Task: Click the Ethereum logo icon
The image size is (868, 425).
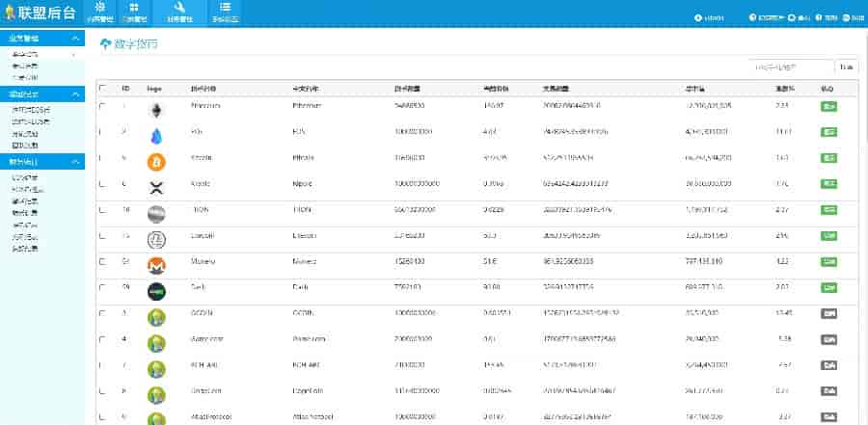Action: (x=156, y=110)
